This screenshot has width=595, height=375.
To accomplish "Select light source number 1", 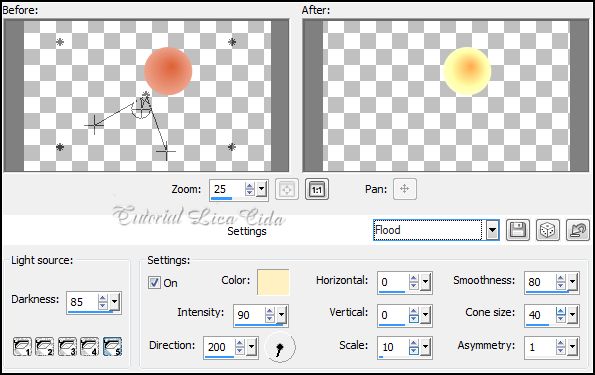I will [22, 346].
